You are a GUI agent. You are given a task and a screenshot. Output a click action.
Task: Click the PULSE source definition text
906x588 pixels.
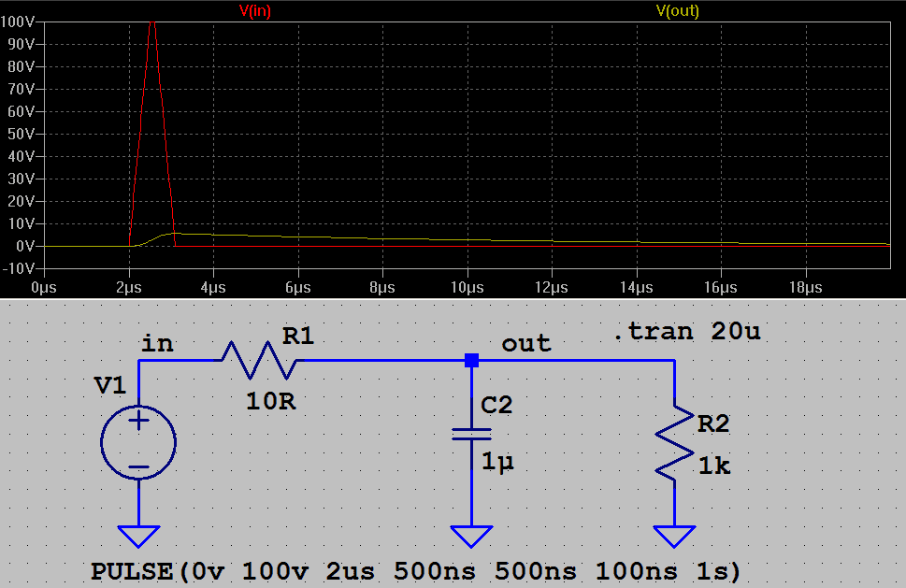pyautogui.click(x=415, y=571)
